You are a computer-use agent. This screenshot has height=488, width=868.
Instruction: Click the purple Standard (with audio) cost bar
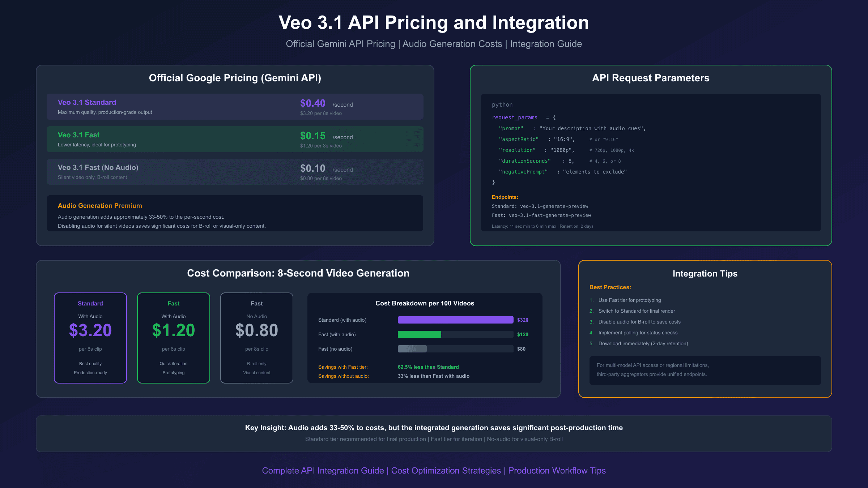(x=455, y=320)
